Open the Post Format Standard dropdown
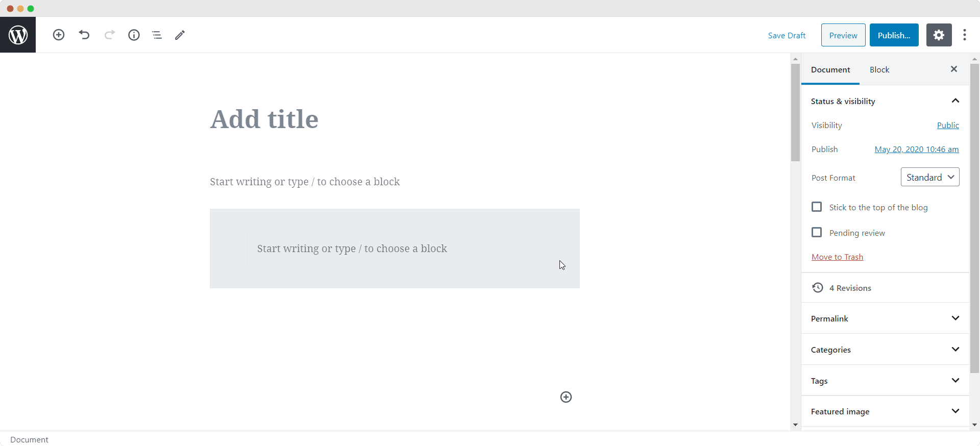The image size is (980, 446). coord(930,177)
